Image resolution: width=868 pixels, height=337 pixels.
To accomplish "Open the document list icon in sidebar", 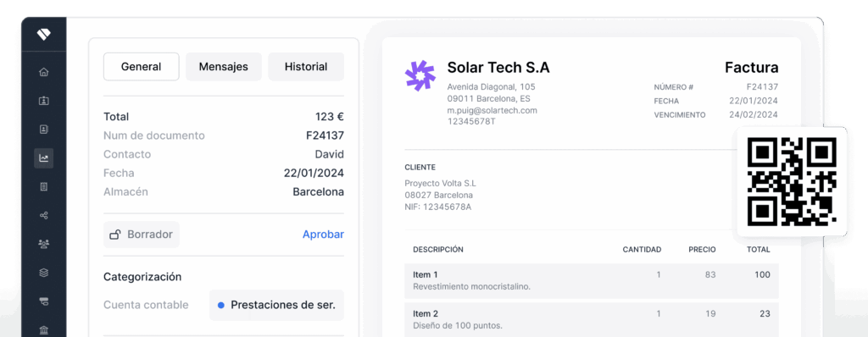I will click(44, 187).
